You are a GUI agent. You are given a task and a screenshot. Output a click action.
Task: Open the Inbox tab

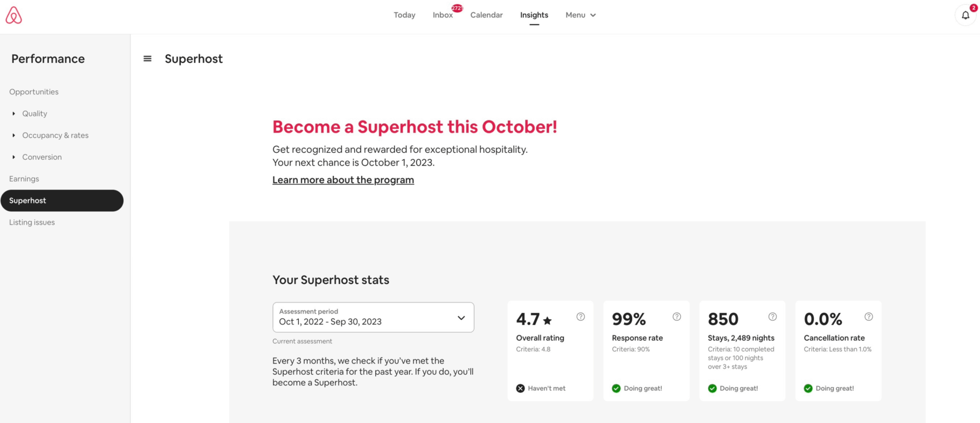tap(443, 15)
